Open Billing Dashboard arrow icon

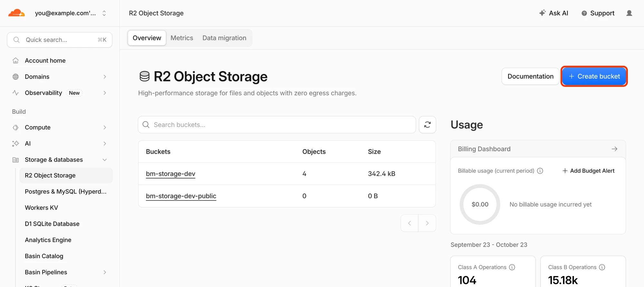pyautogui.click(x=614, y=149)
